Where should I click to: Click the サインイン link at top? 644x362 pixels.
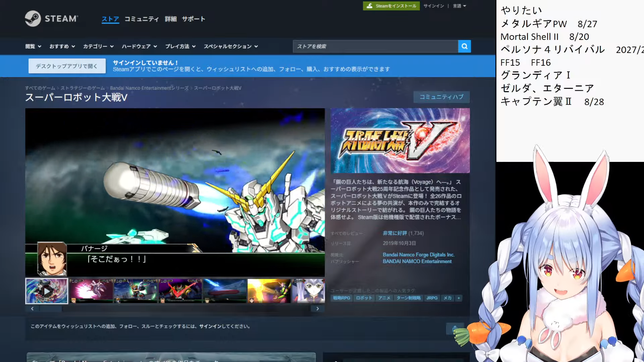[x=434, y=6]
